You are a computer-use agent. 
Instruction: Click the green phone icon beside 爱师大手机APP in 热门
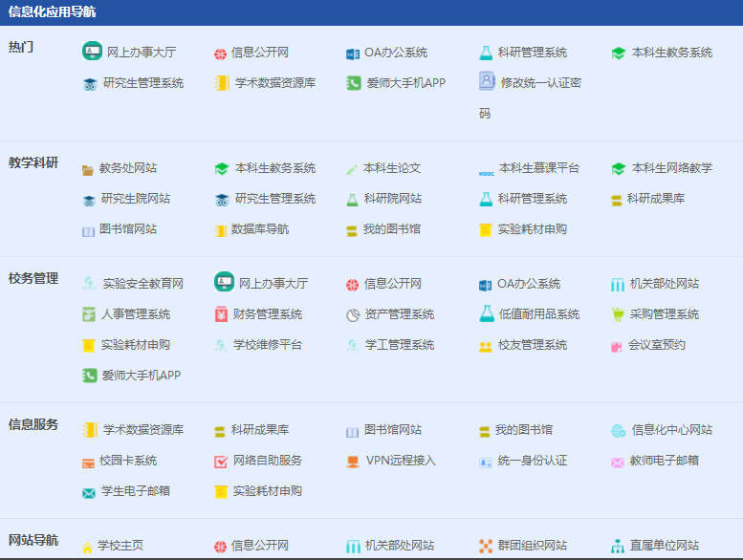click(354, 83)
